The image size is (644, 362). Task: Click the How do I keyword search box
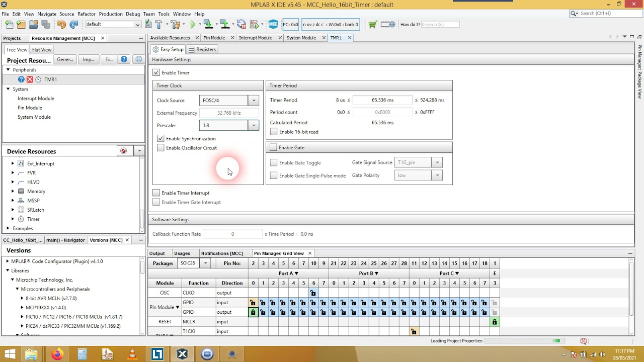(440, 24)
